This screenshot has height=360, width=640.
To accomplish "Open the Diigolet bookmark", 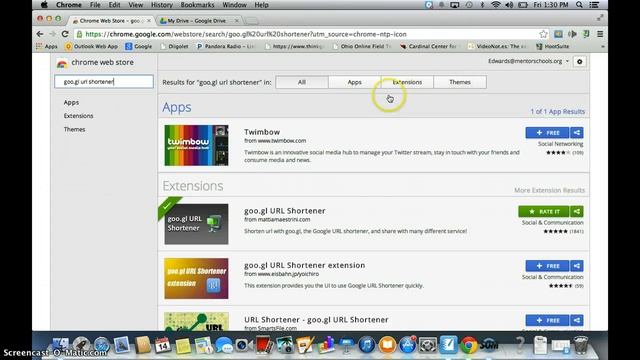I will [175, 47].
